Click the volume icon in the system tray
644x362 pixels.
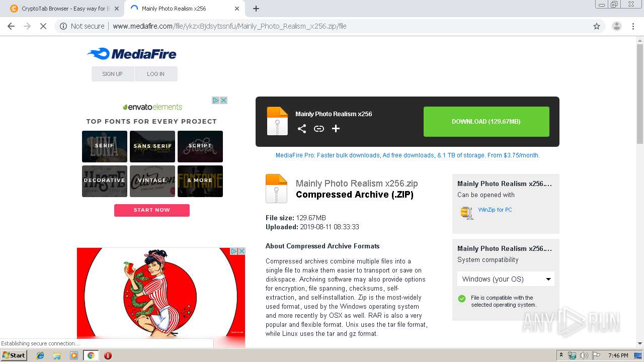(x=584, y=355)
